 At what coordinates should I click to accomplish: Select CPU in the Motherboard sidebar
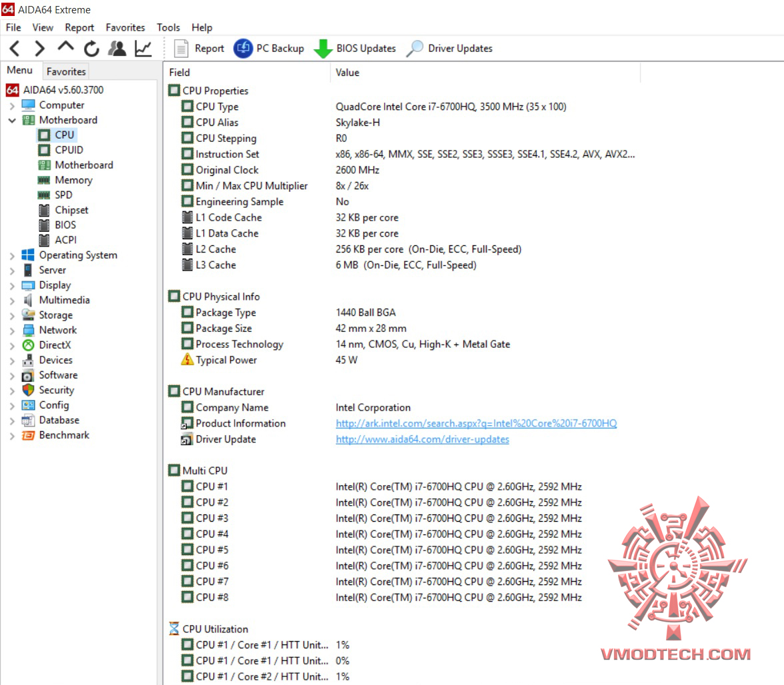[64, 135]
